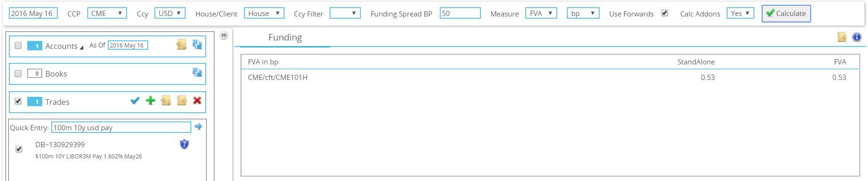Select the CME/cft/CME101H result row
Screen dimensions: 868x181
coord(550,78)
